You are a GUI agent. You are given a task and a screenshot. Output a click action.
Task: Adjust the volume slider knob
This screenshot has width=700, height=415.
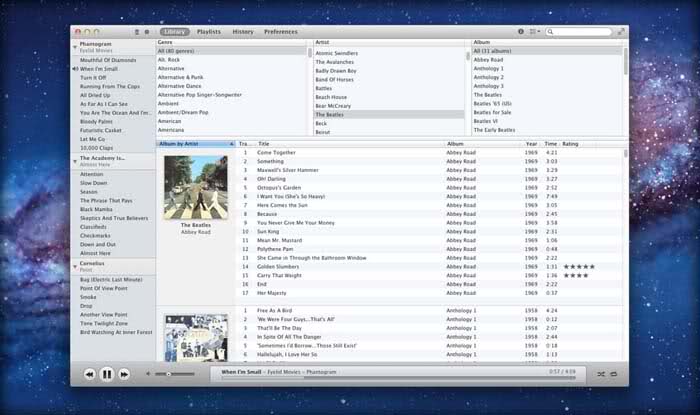[x=169, y=374]
